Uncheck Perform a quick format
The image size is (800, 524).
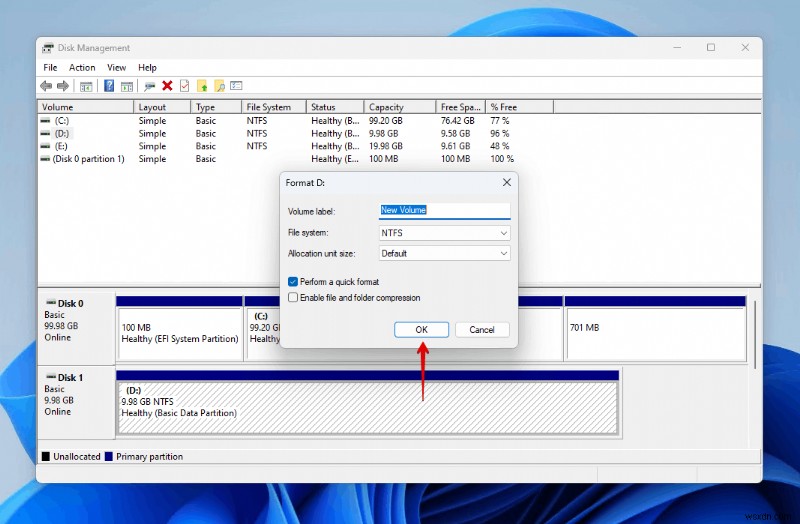tap(293, 282)
